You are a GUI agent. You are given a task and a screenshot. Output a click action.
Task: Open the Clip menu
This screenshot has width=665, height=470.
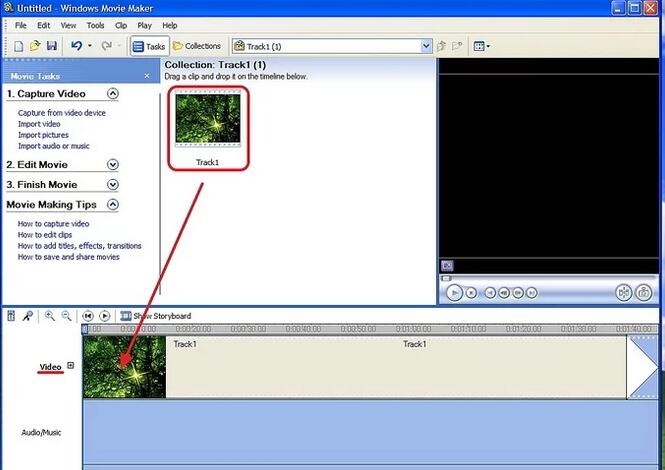pyautogui.click(x=121, y=25)
